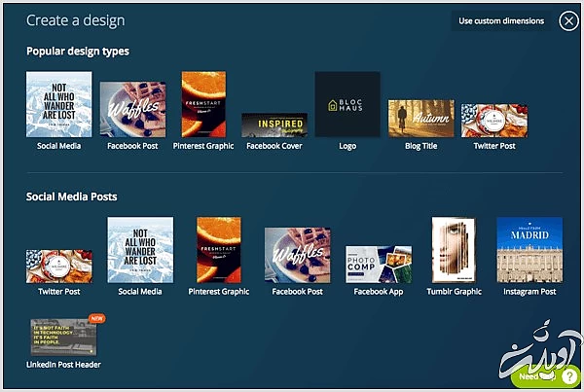Open the Tumblr Graphic design thumbnail
584x392 pixels.
pyautogui.click(x=453, y=250)
